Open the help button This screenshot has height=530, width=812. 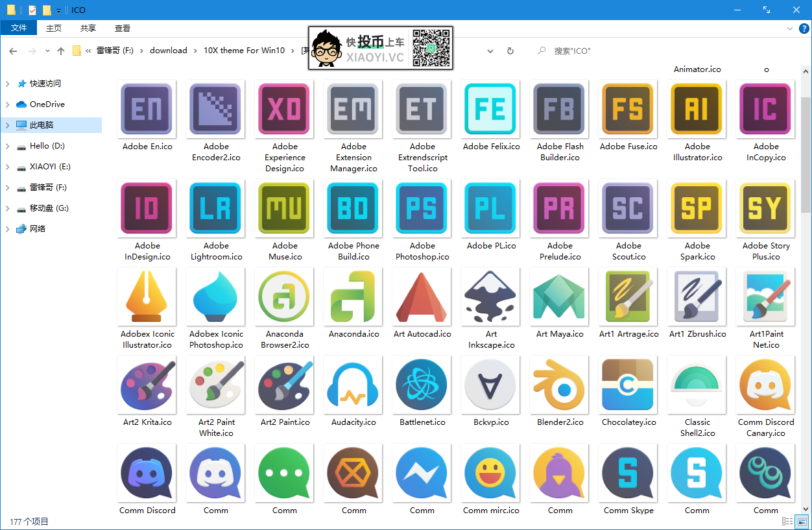pos(804,29)
